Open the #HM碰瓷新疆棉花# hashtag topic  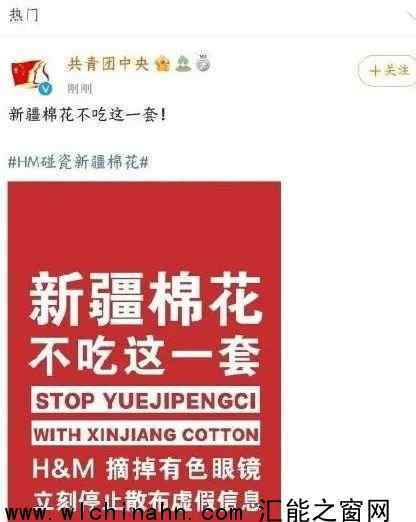(78, 162)
